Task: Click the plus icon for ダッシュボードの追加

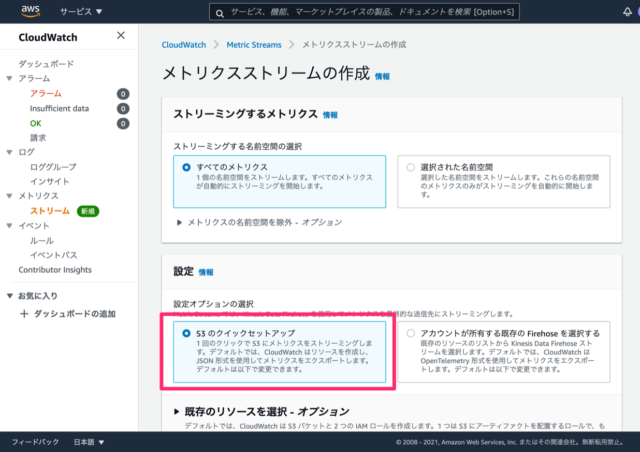Action: click(24, 314)
